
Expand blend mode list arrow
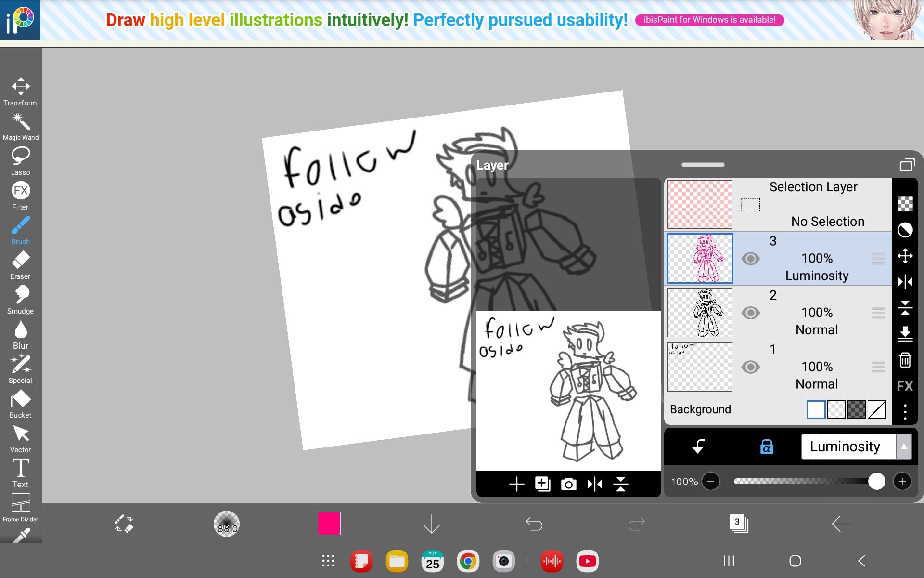904,447
